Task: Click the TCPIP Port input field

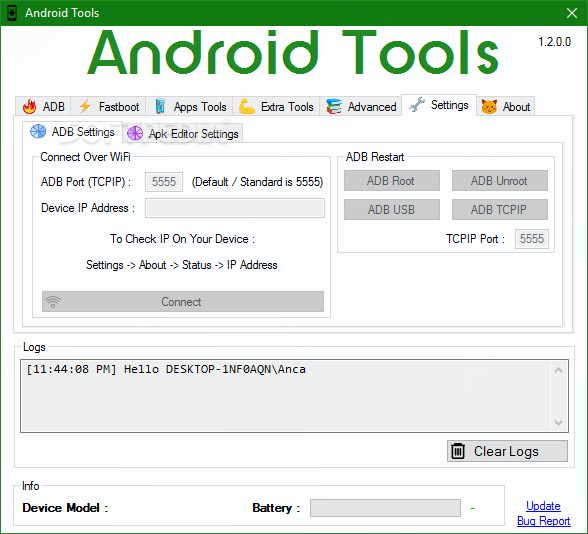Action: (x=532, y=238)
